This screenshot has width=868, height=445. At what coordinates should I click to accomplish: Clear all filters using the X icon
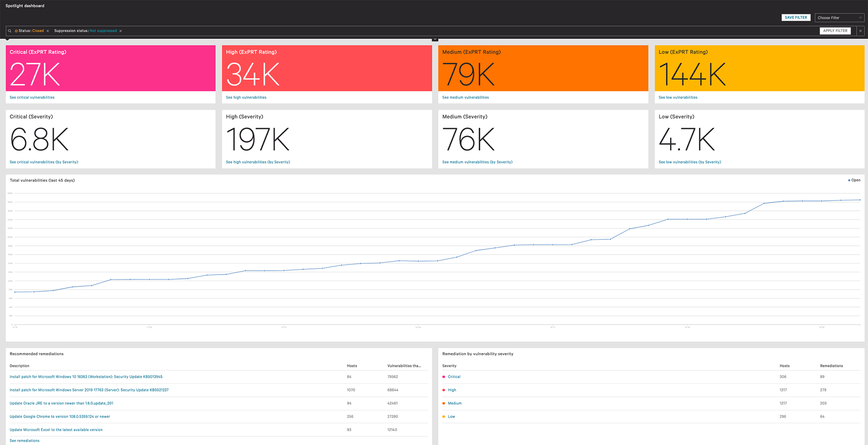(860, 31)
